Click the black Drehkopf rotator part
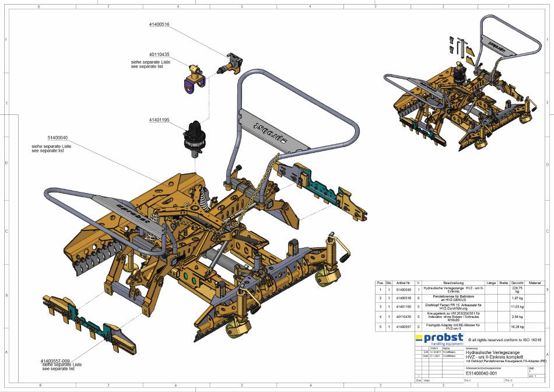The width and height of the screenshot is (554, 392). pyautogui.click(x=192, y=140)
